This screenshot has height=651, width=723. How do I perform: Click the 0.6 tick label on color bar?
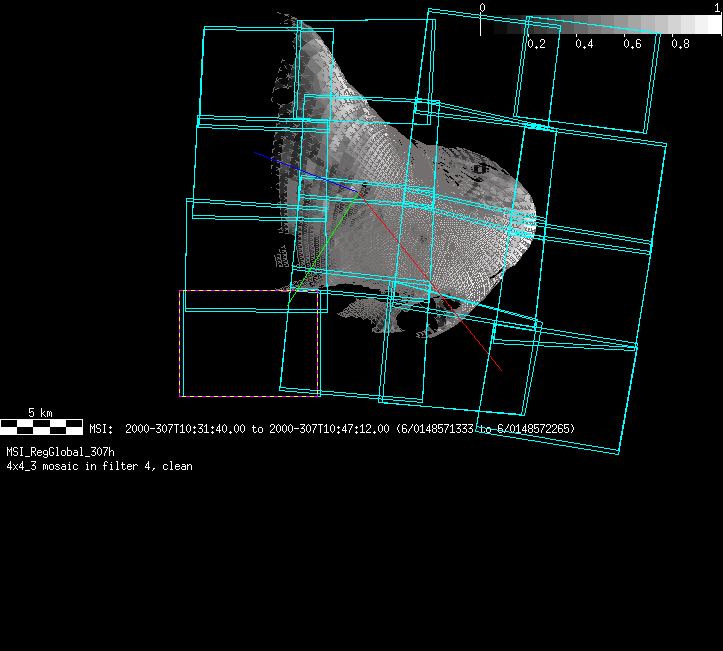(x=632, y=44)
